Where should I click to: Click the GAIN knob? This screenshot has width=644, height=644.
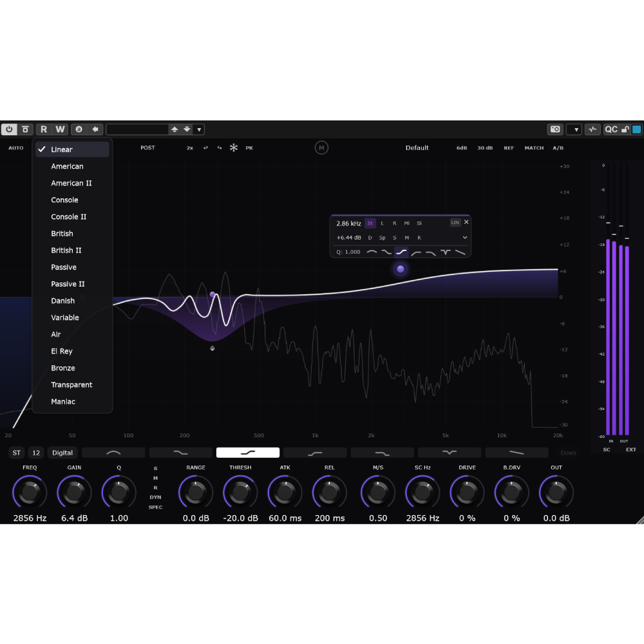pyautogui.click(x=74, y=493)
